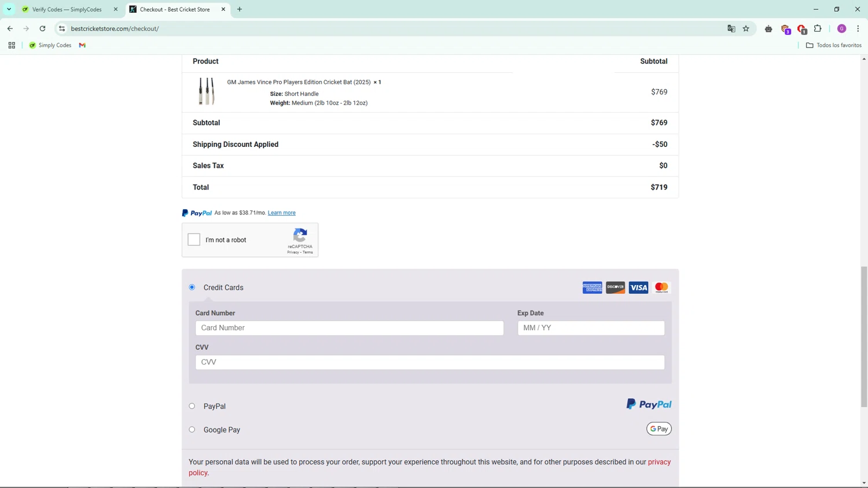Click the address bar URL
868x488 pixels.
(115, 28)
